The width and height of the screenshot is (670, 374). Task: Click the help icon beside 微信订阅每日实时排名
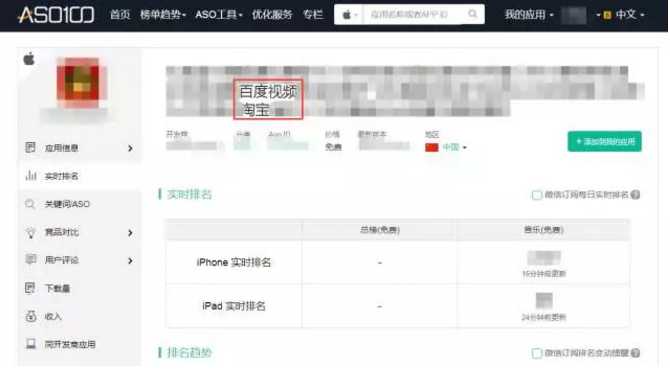pyautogui.click(x=635, y=195)
